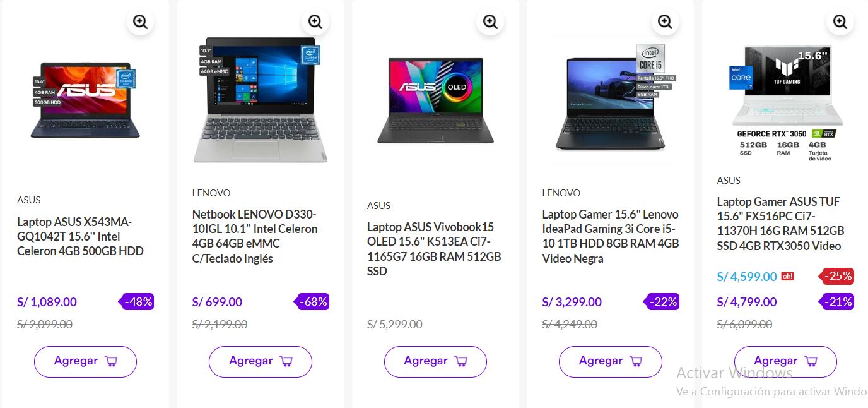Click Agregar for ASUS TUF FX516PC laptop
868x408 pixels.
785,361
